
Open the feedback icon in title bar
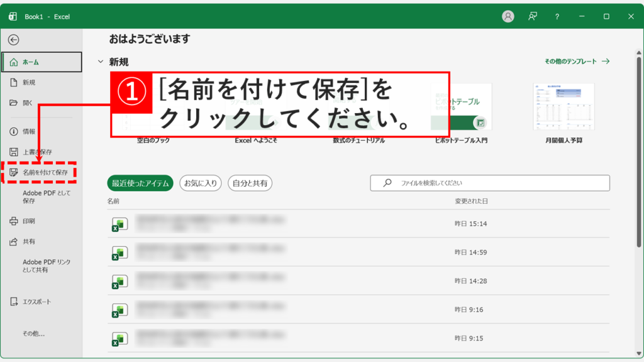point(533,16)
